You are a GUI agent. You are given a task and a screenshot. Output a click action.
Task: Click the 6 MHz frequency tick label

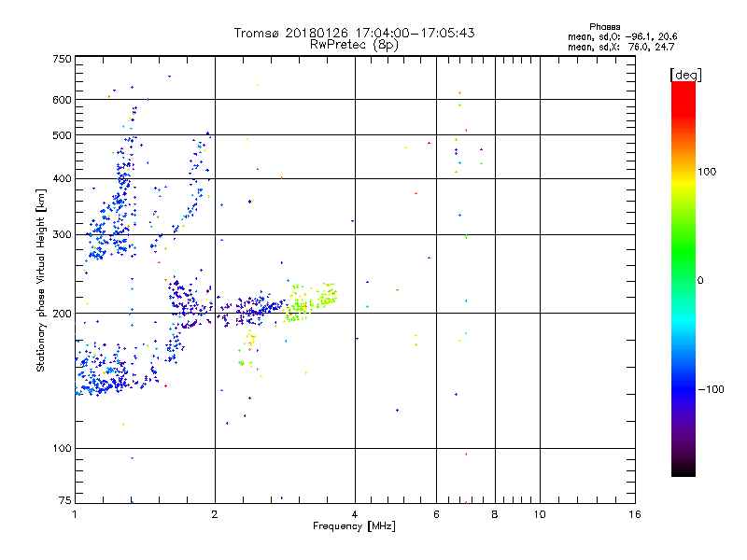click(436, 514)
